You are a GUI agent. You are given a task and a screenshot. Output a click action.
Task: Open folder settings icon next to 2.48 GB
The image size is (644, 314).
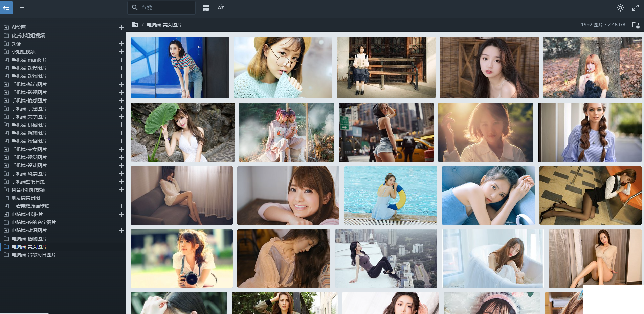636,25
